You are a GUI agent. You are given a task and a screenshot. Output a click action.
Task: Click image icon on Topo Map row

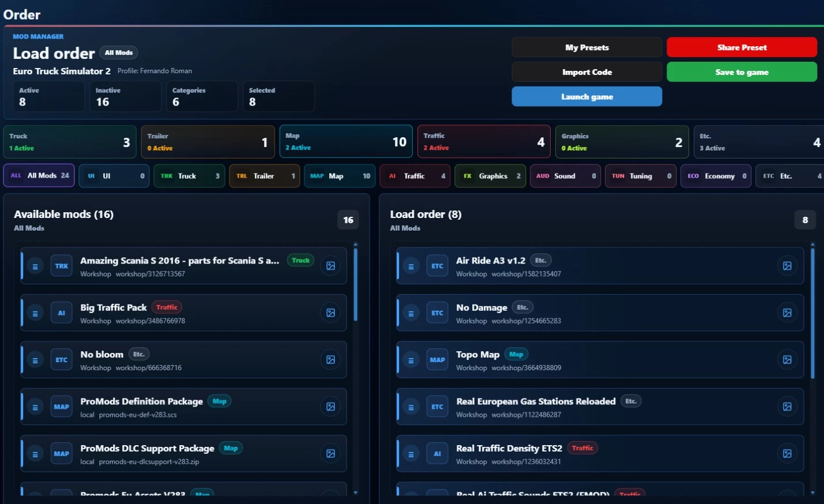[787, 360]
